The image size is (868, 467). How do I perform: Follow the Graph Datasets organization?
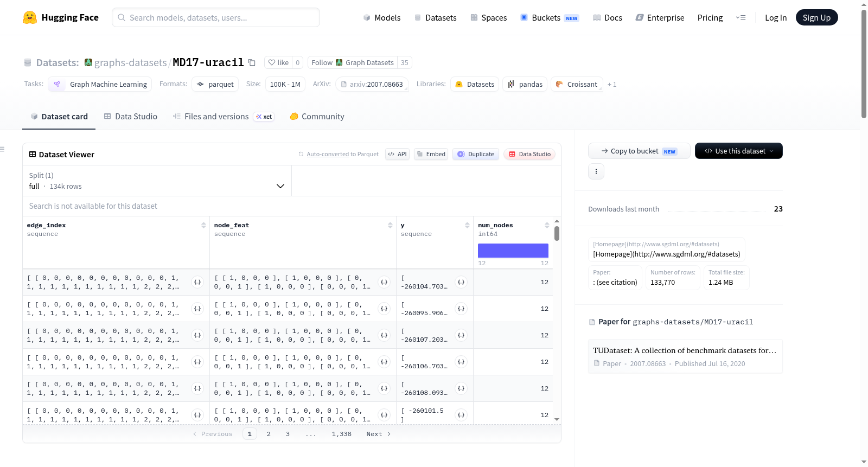click(353, 62)
